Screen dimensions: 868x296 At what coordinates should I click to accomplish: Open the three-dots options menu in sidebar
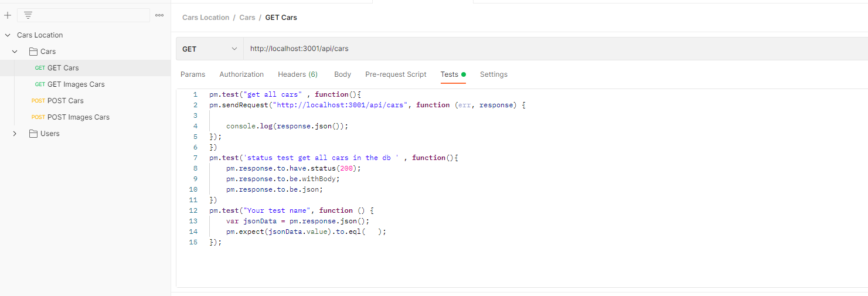point(159,15)
